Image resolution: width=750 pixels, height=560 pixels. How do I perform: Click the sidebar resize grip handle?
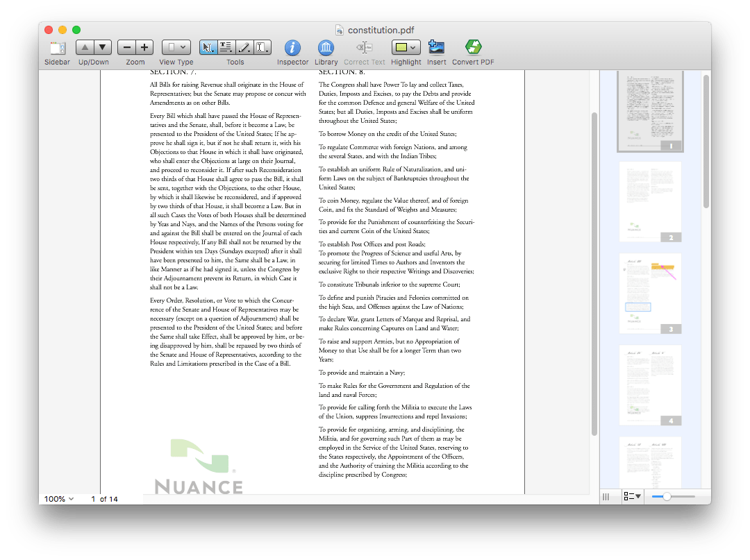point(606,497)
